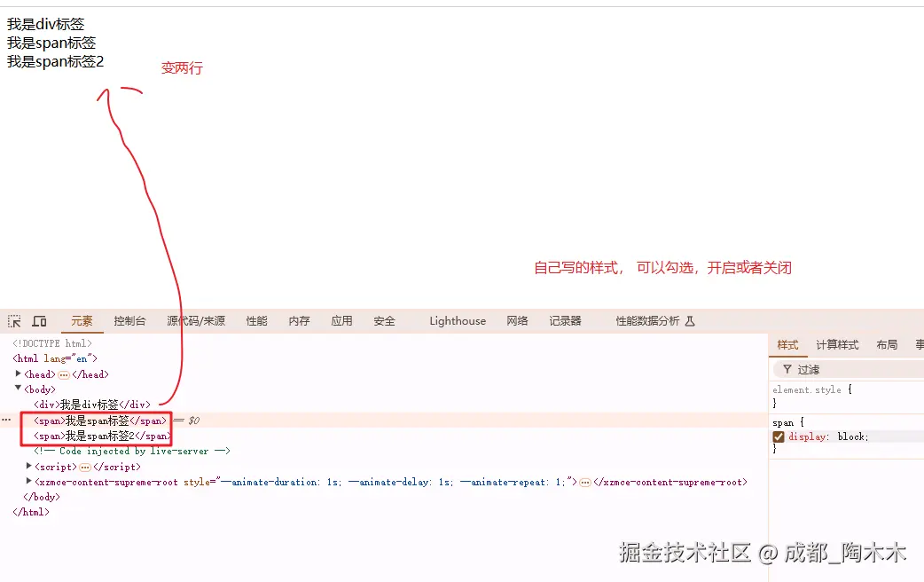Expand the xzmce-content-supreme-root node
Viewport: 924px width, 582px height.
(29, 481)
